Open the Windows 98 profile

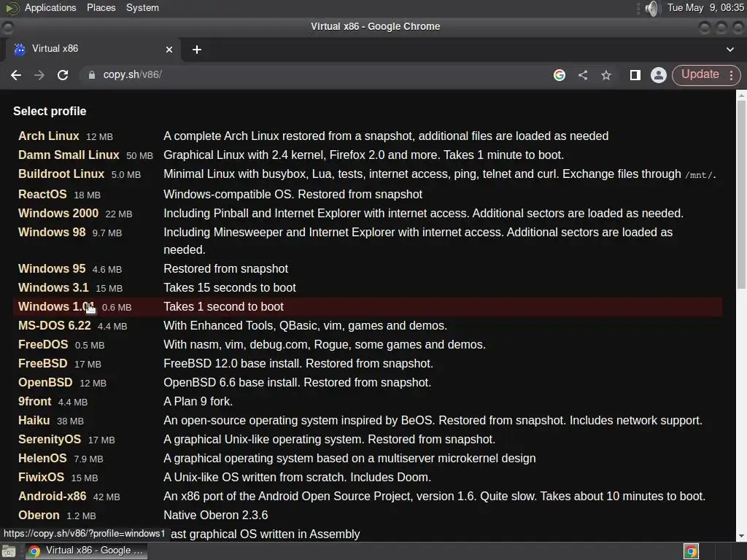click(x=52, y=232)
